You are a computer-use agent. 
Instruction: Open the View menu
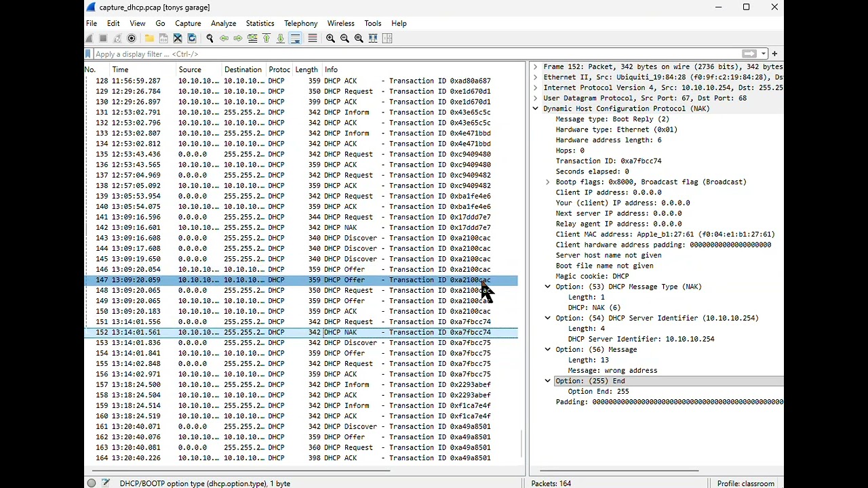[x=138, y=24]
